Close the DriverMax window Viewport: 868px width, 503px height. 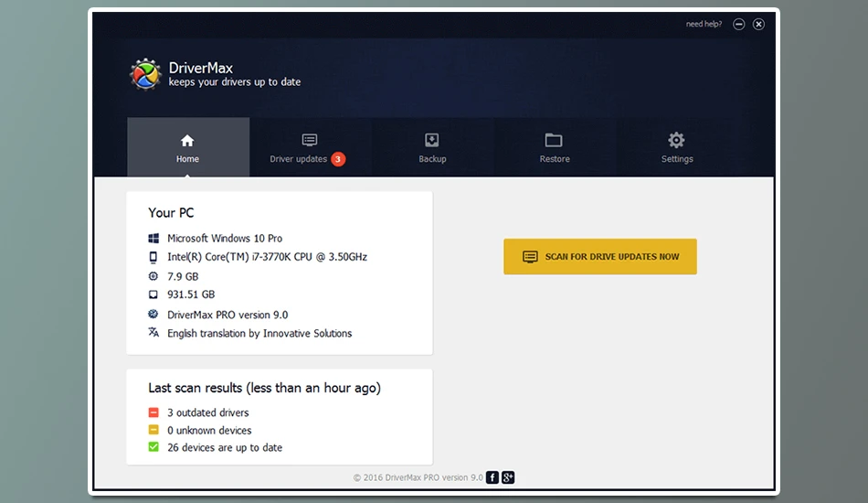click(758, 24)
